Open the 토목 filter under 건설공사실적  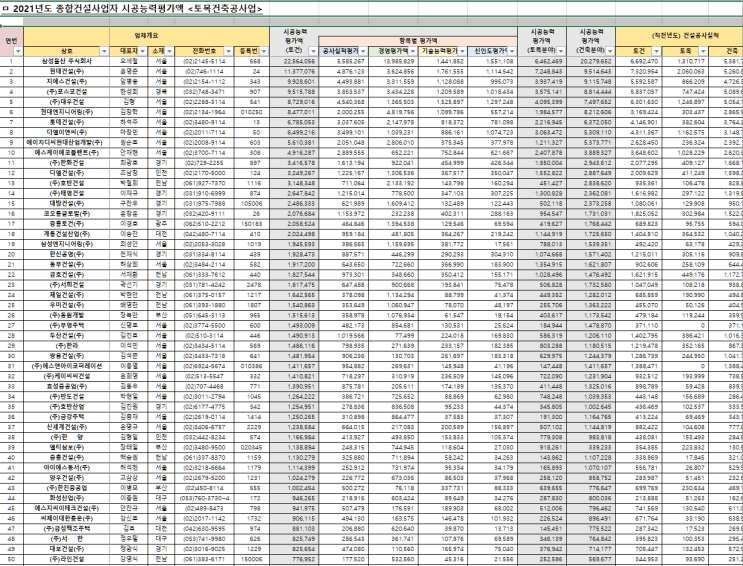click(x=704, y=51)
